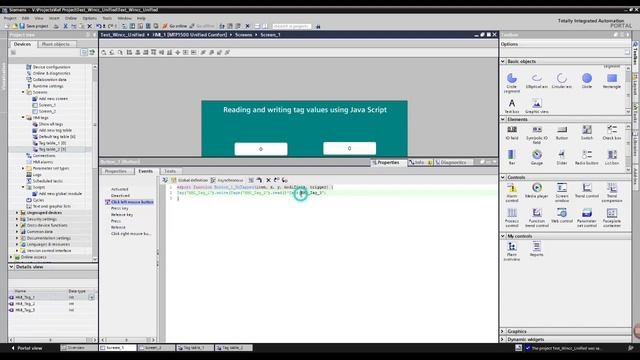This screenshot has width=640, height=360.
Task: Open the Diagnostics inspector tab
Action: pyautogui.click(x=453, y=162)
